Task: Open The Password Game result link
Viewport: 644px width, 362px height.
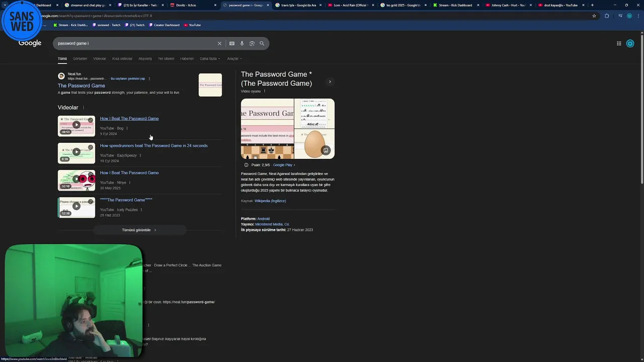Action: coord(82,86)
